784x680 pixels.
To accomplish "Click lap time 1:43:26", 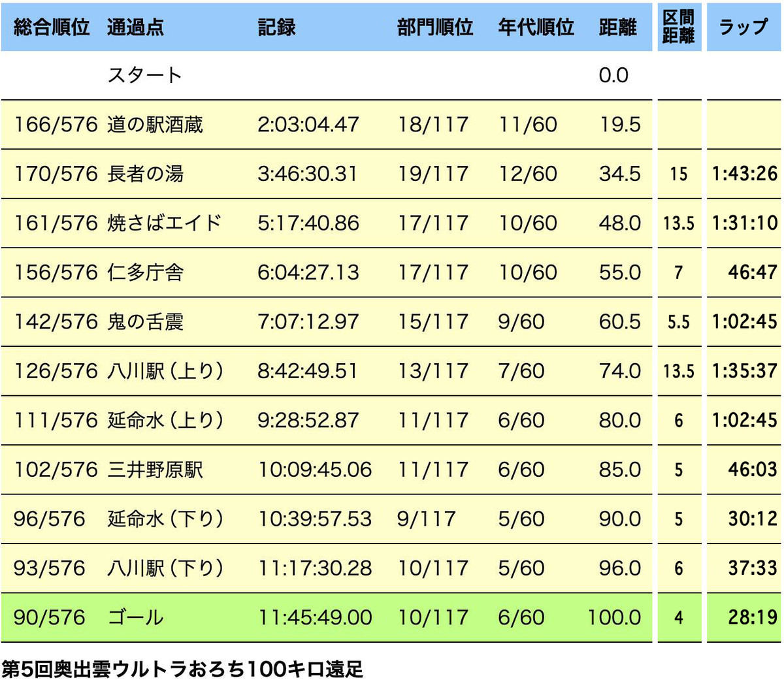I will 745,174.
